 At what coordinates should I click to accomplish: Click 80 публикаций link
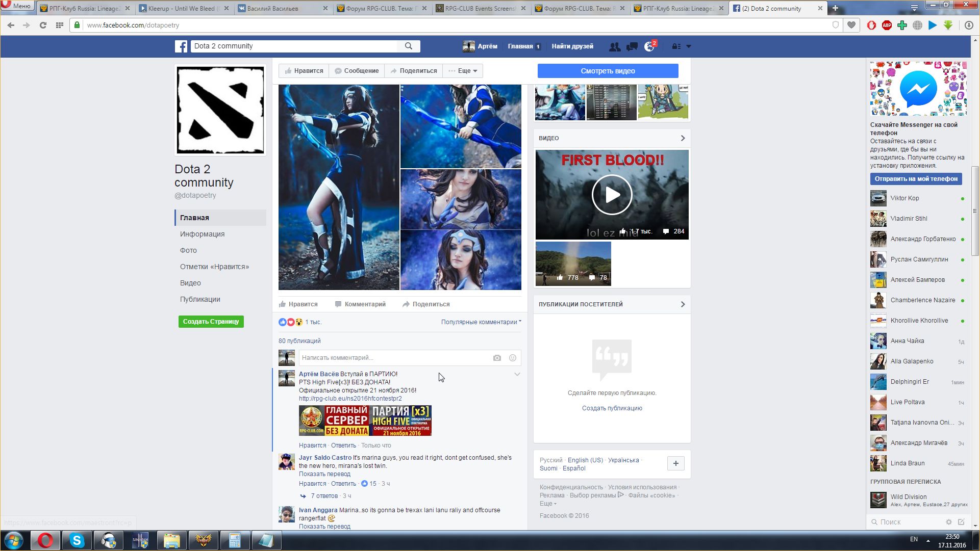click(x=299, y=341)
